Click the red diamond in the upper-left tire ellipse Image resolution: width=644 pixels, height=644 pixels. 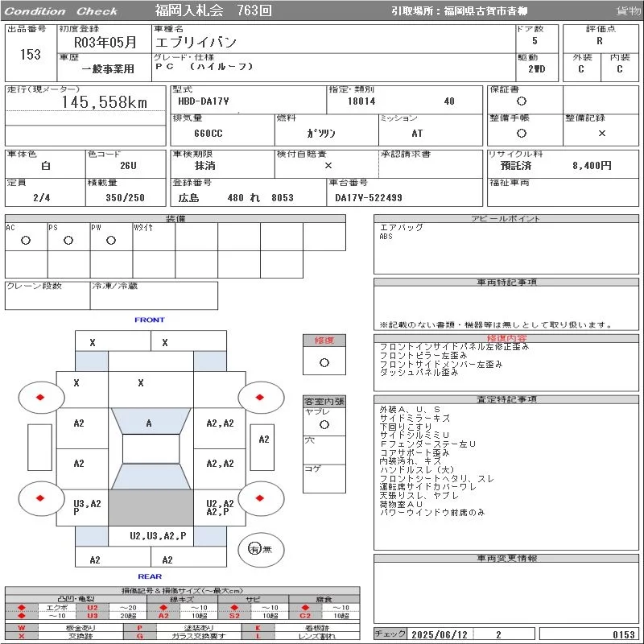[40, 397]
